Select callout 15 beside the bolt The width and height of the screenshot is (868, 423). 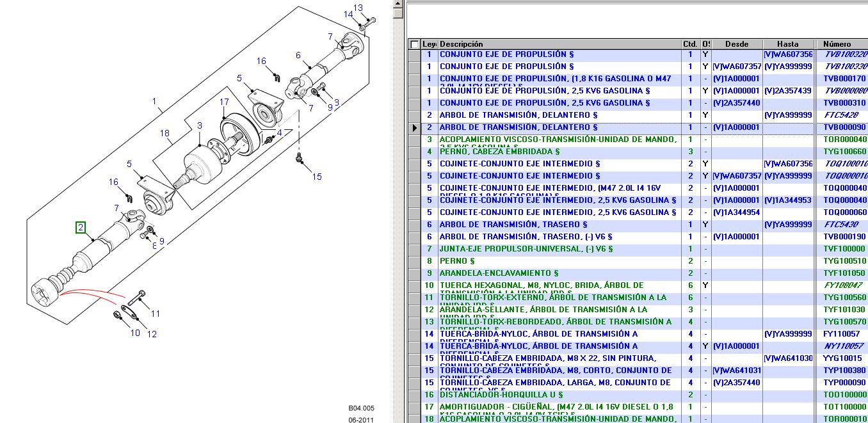[x=317, y=177]
